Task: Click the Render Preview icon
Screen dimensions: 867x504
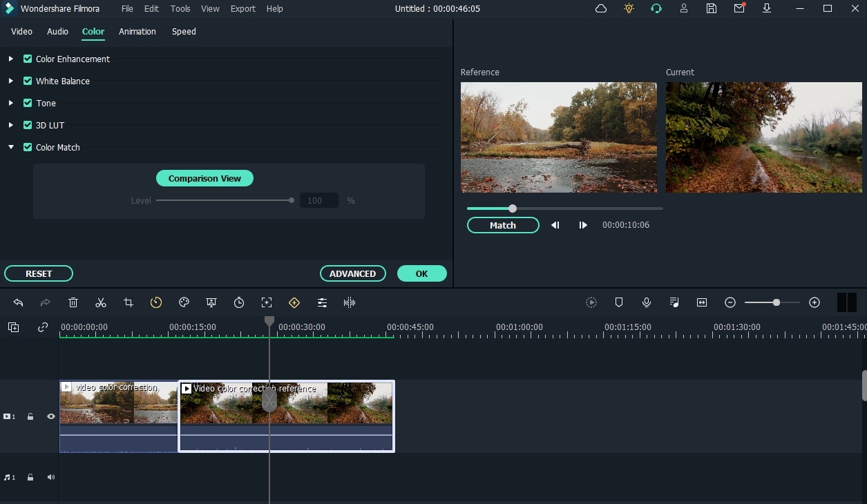Action: 591,302
